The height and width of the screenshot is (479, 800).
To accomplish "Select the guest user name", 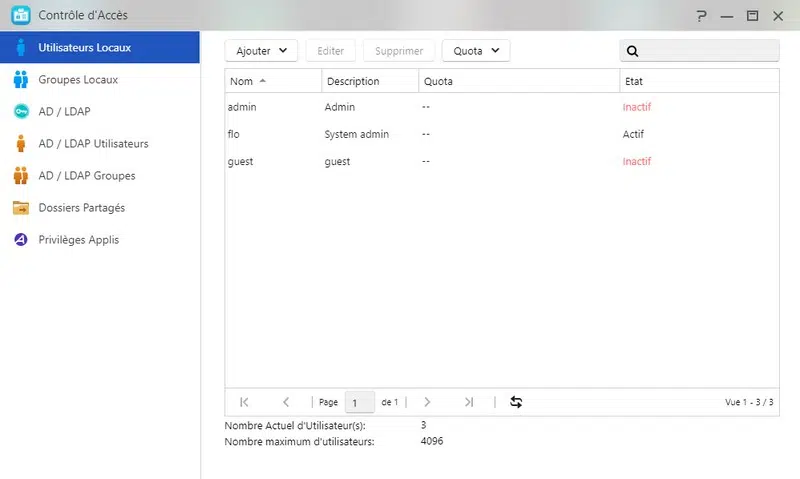I will 240,162.
